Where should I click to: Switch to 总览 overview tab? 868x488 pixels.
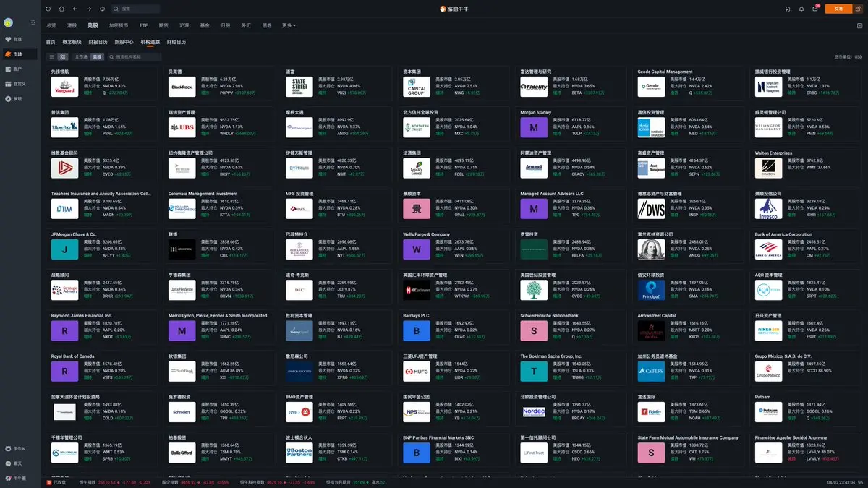(51, 25)
